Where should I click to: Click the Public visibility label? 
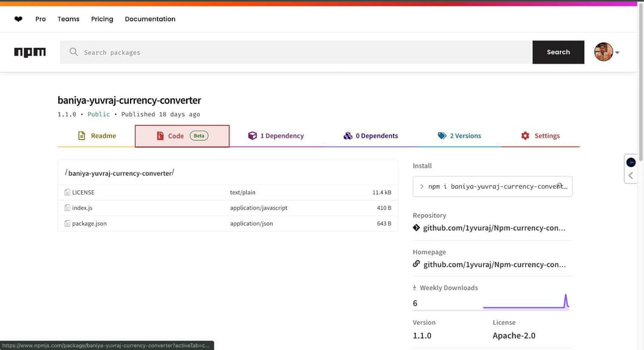pos(98,114)
